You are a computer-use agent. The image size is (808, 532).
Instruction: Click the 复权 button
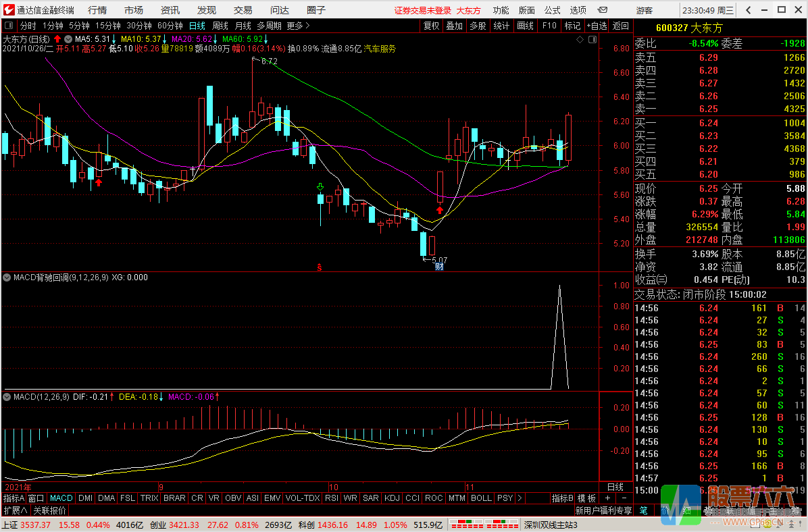[x=431, y=26]
